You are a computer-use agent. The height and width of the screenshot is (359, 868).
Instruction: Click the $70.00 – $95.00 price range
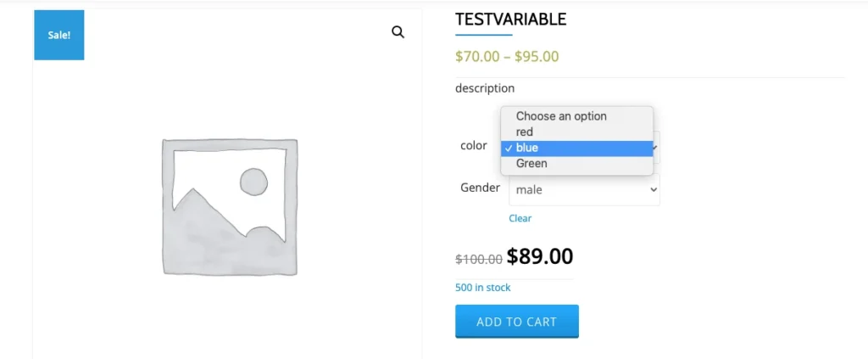point(507,57)
